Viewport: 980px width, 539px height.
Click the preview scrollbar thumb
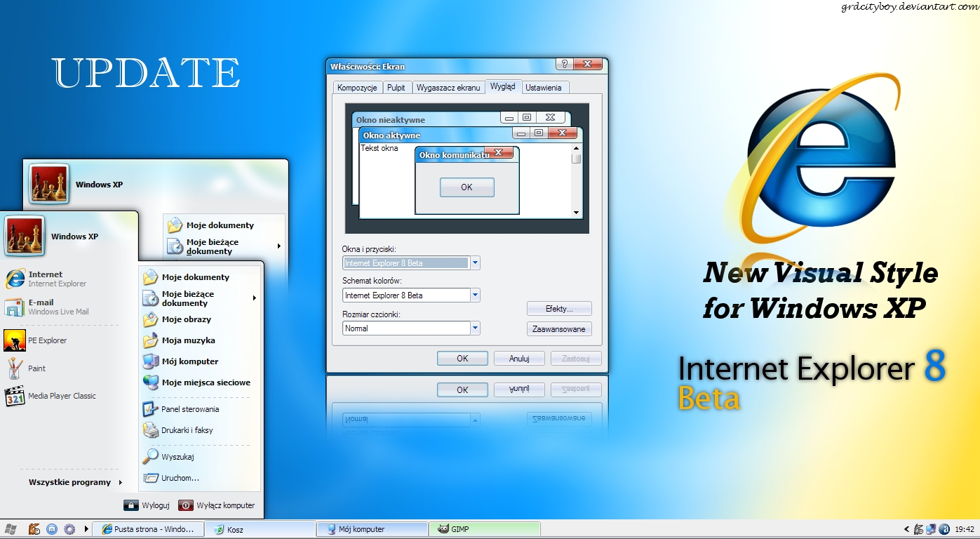pyautogui.click(x=576, y=158)
